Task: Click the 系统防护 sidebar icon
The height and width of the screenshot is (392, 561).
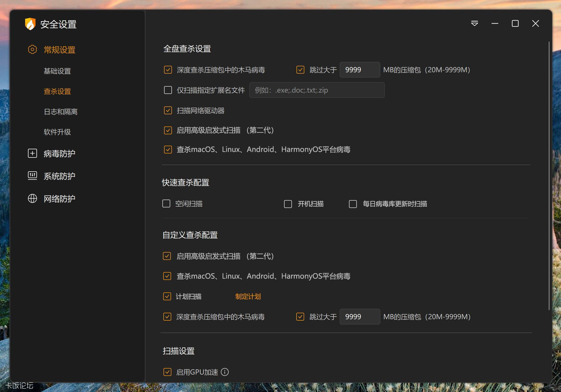Action: [x=32, y=176]
